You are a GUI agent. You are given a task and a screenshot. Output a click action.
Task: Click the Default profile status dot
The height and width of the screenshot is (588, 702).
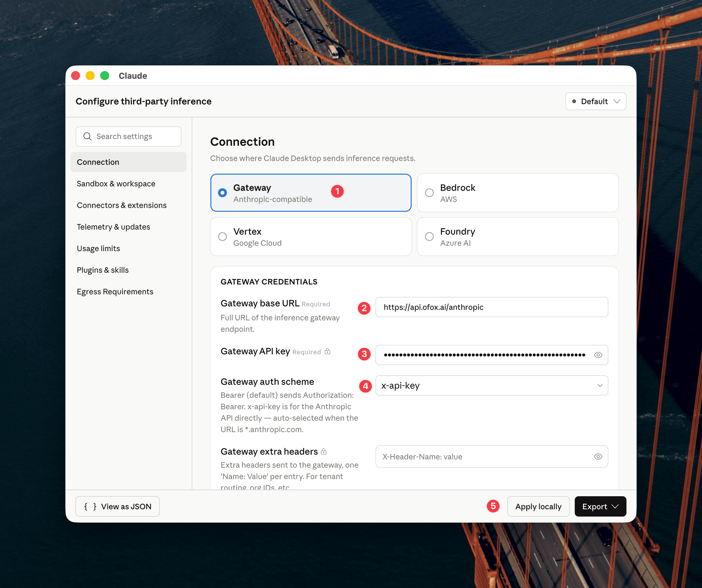point(574,101)
